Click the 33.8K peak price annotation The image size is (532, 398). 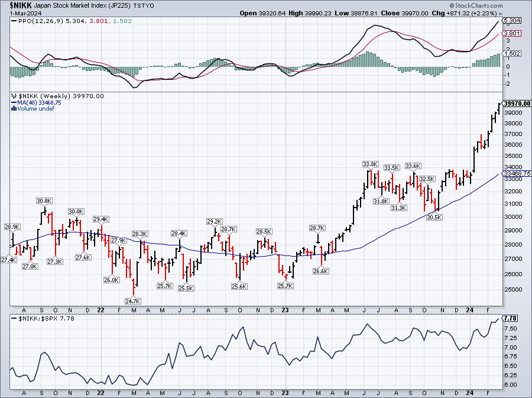pos(370,164)
